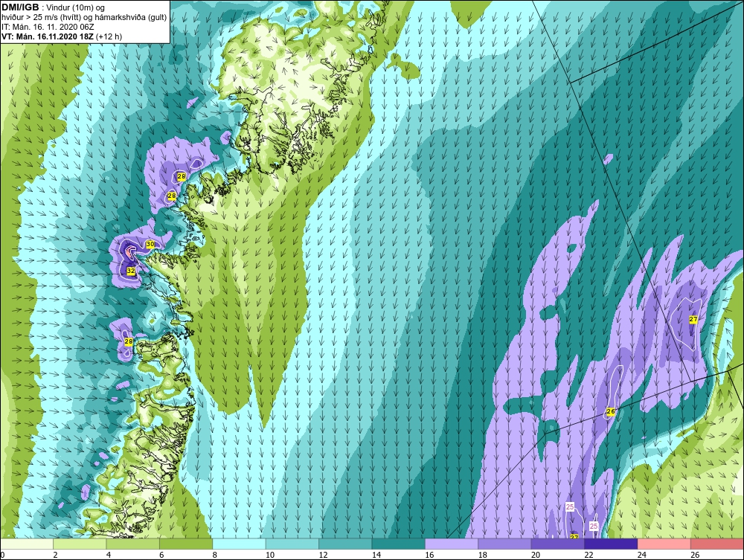Screen dimensions: 744x560
Task: Click the legend scale value 18
Action: [x=483, y=556]
